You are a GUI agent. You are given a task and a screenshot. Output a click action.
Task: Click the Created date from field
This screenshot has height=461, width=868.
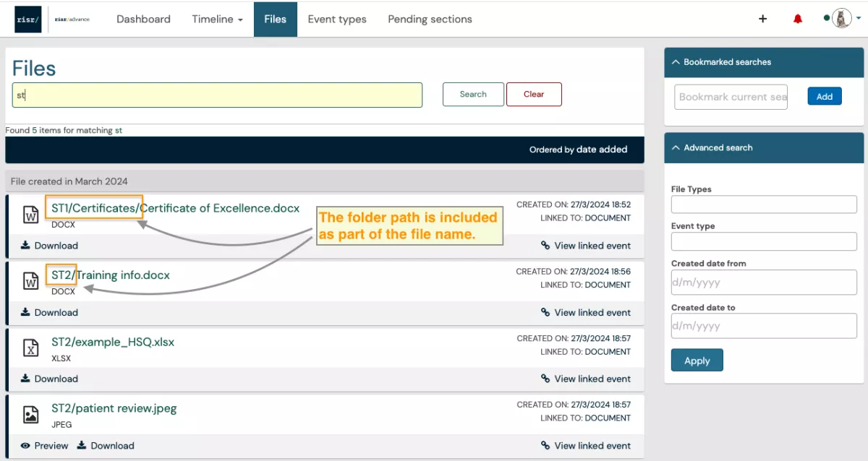click(x=764, y=282)
